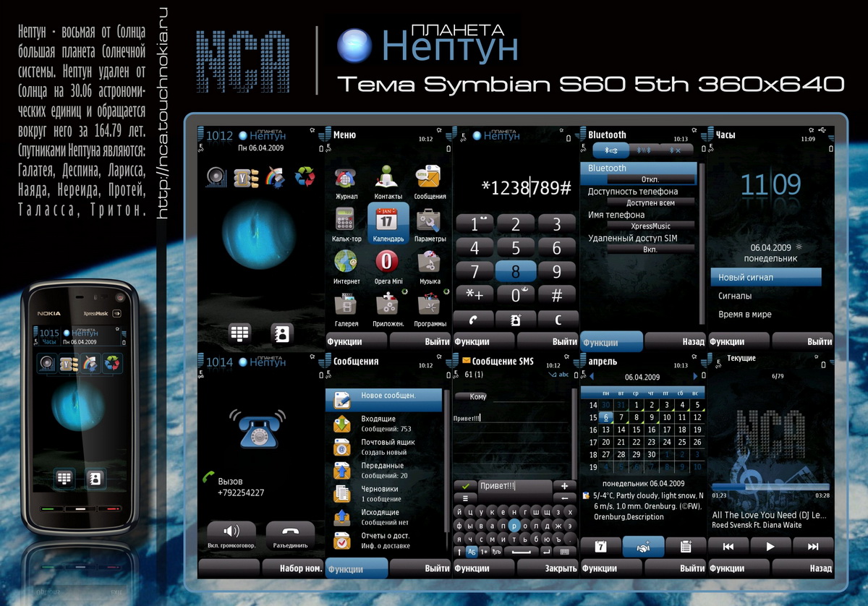
Task: Open Галерея folder icon
Action: coord(346,304)
